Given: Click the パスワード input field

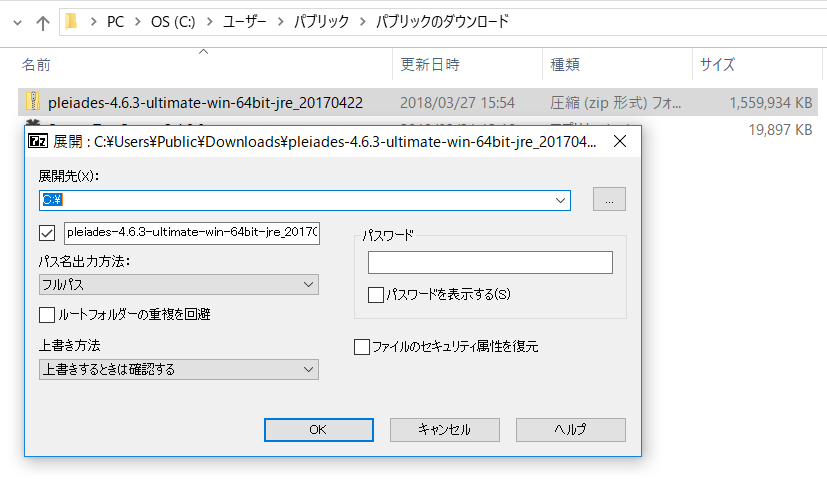Looking at the screenshot, I should pos(490,262).
